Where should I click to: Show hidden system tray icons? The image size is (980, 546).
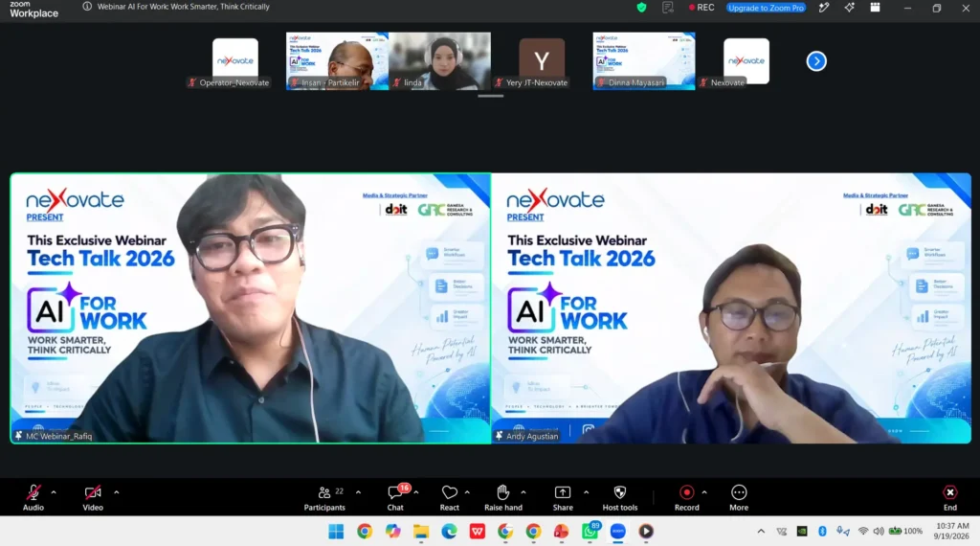761,532
